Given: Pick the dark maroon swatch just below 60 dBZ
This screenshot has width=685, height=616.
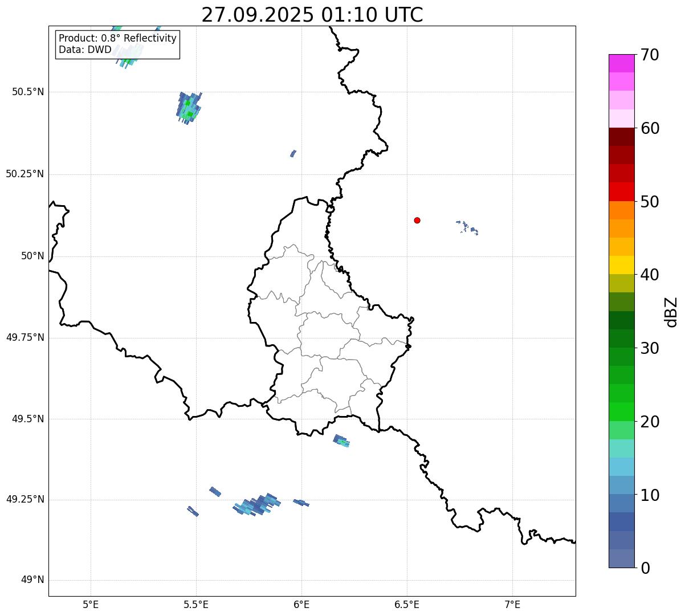Looking at the screenshot, I should [622, 137].
